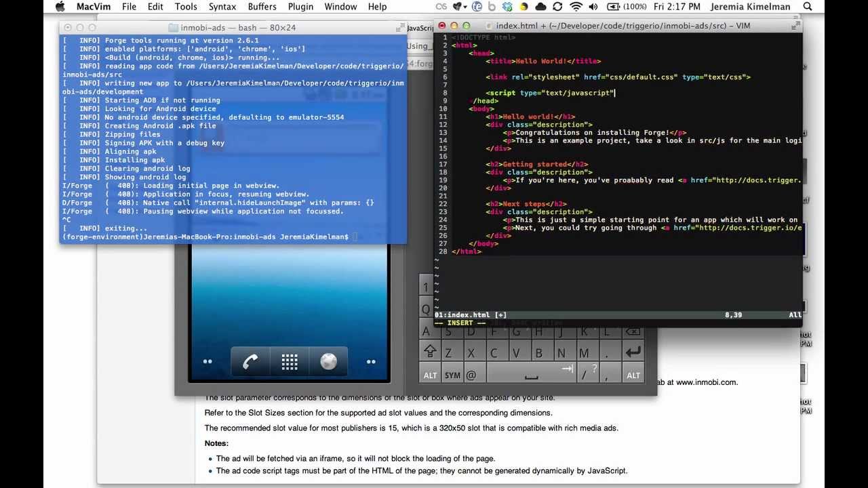Click the 'Signing APK with a debug key' line

[143, 143]
